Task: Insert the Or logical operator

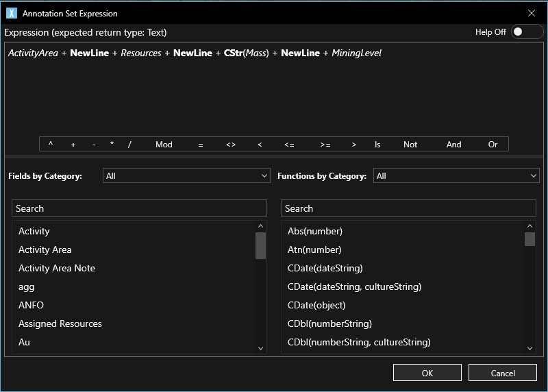Action: (x=493, y=145)
